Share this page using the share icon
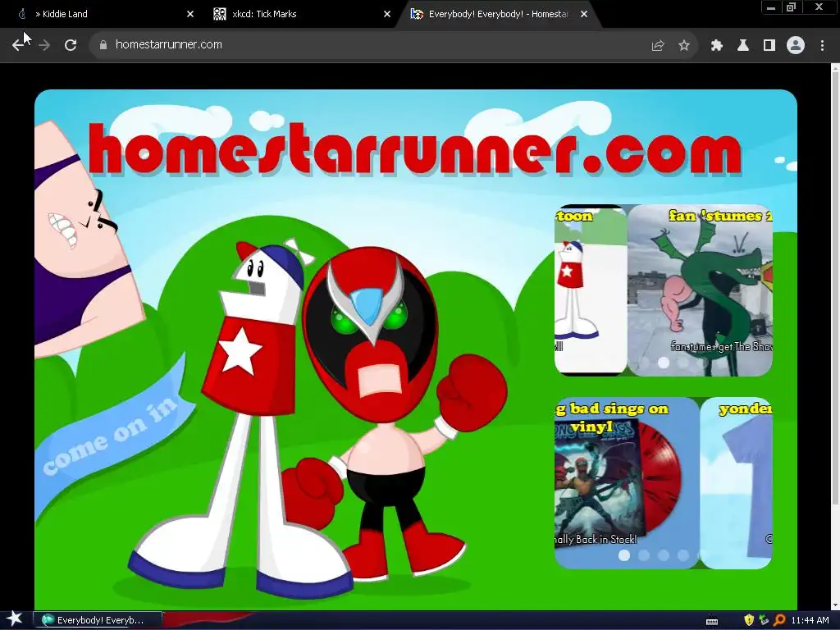 (x=658, y=46)
